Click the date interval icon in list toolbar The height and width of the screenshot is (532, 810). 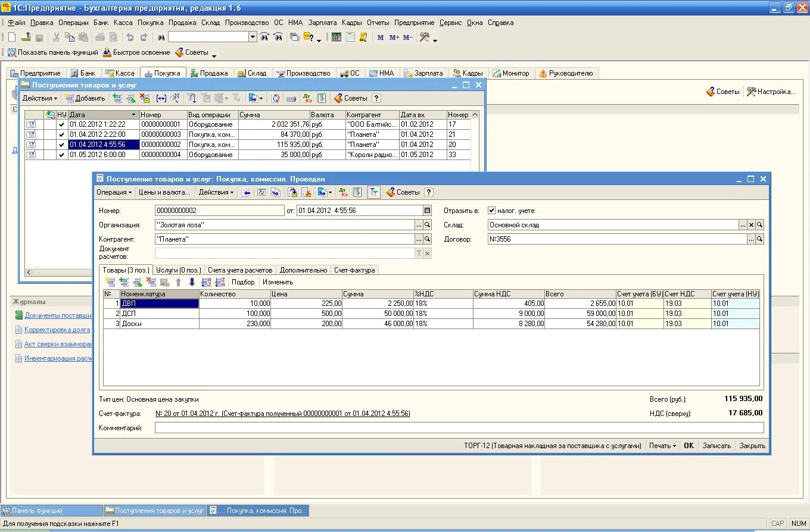[161, 98]
